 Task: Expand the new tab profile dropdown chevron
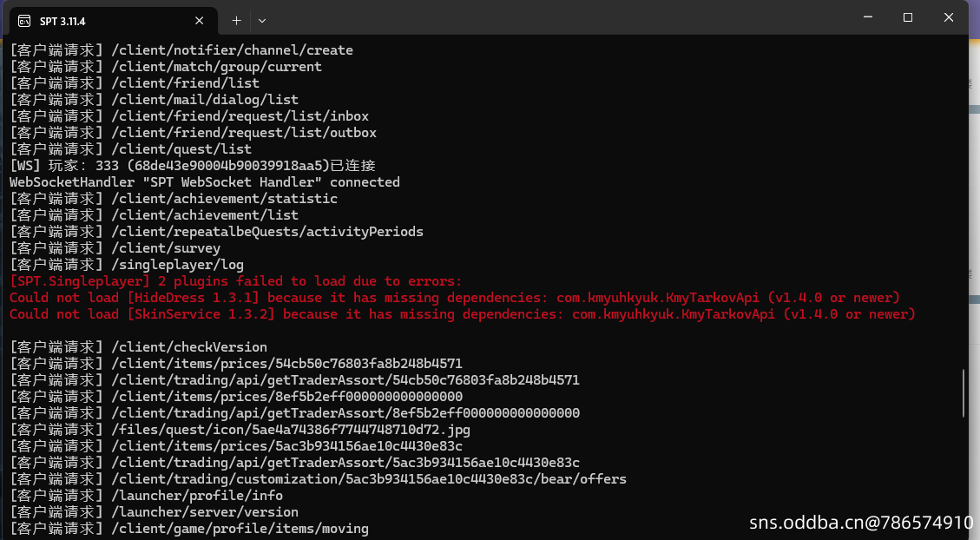click(262, 20)
